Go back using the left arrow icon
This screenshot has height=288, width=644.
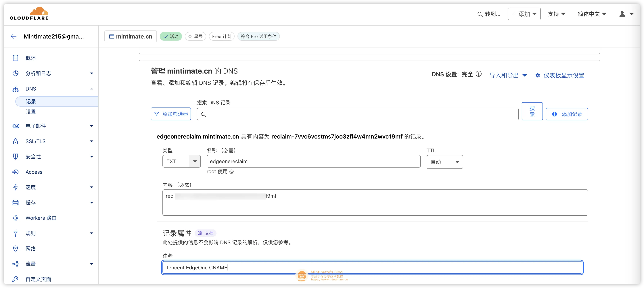click(x=14, y=37)
